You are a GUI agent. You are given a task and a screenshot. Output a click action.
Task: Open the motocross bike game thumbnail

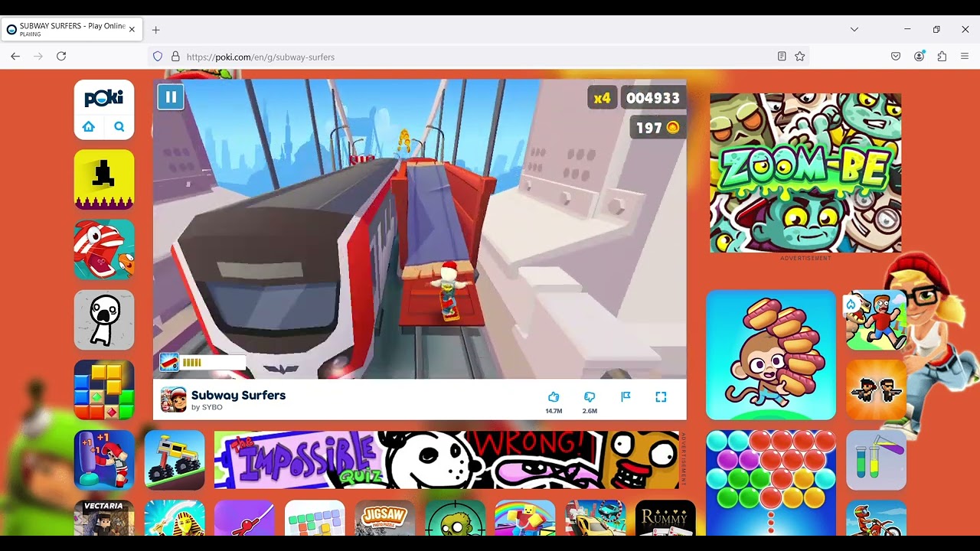pyautogui.click(x=876, y=518)
